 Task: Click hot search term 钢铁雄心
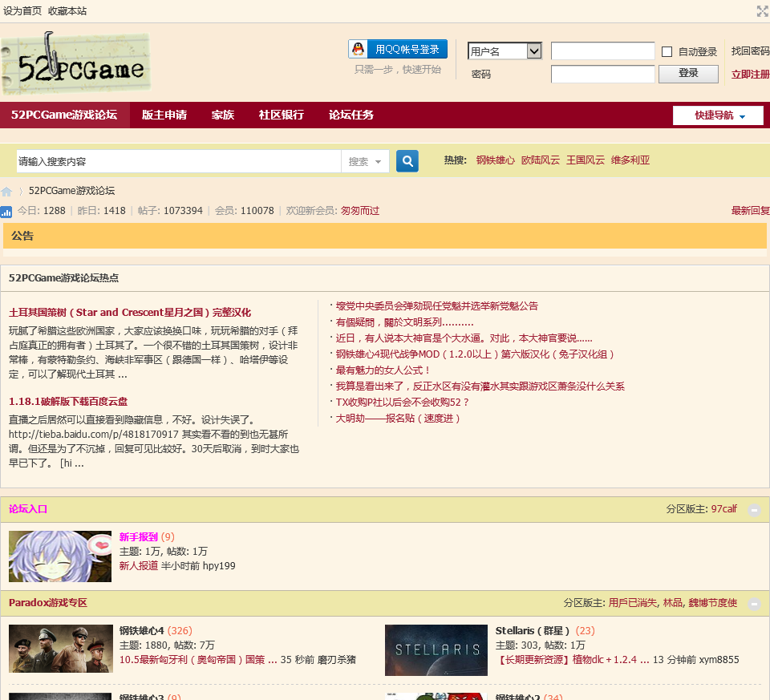tap(496, 160)
